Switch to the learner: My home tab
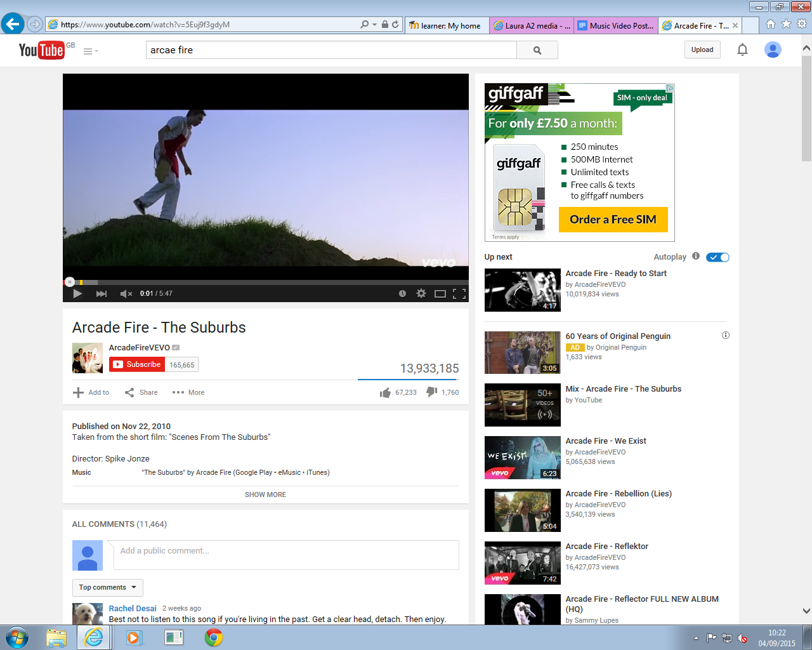Viewport: 812px width, 650px height. pos(447,25)
